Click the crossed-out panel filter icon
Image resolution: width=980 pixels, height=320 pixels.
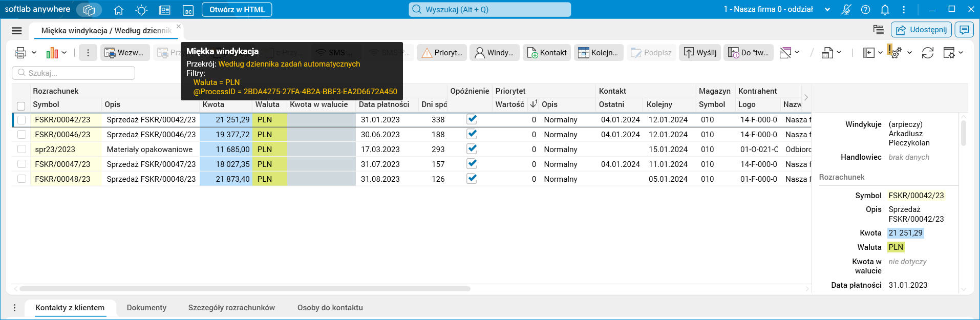coord(785,52)
